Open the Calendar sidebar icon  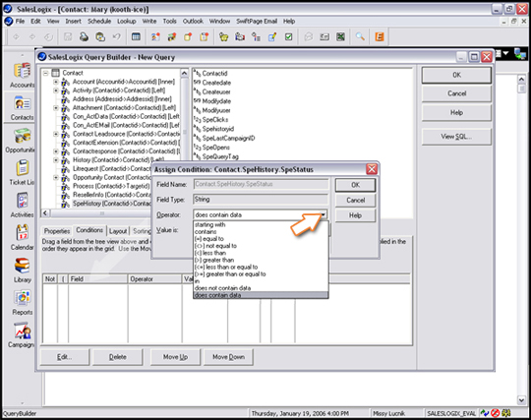coord(23,233)
